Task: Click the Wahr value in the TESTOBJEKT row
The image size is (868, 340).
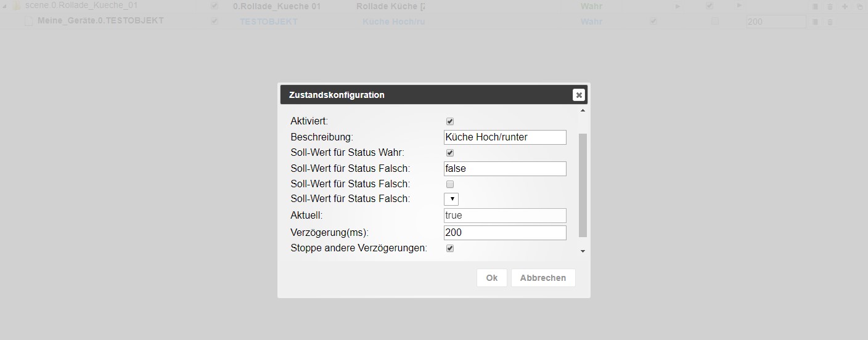Action: [x=592, y=22]
